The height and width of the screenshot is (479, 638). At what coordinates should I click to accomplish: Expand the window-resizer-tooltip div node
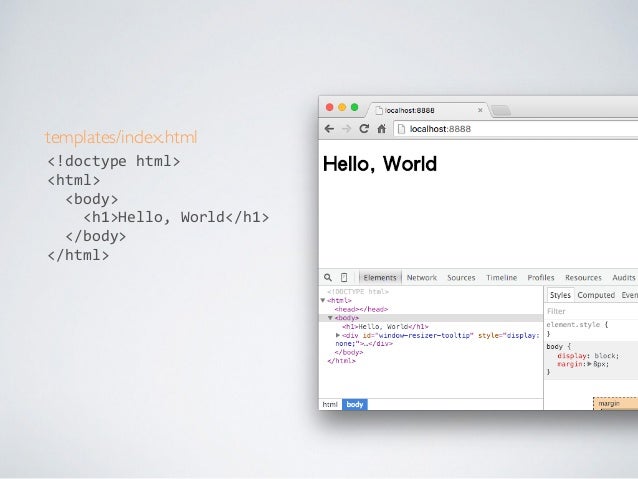[338, 335]
